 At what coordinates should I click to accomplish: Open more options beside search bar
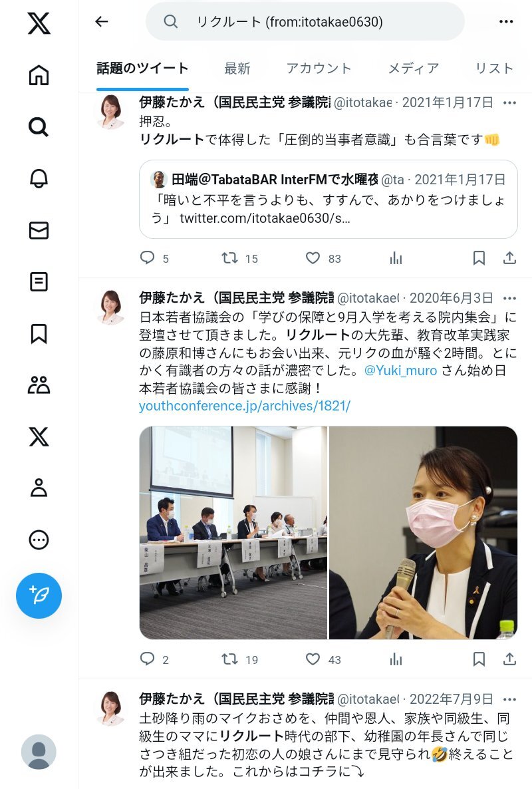[506, 22]
